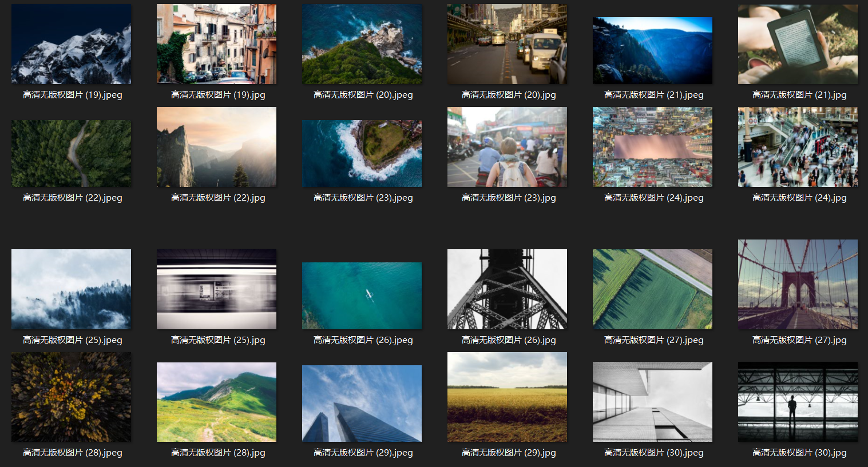868x467 pixels.
Task: Click file name 高清无版权图片 (23).jpeg
Action: tap(363, 198)
